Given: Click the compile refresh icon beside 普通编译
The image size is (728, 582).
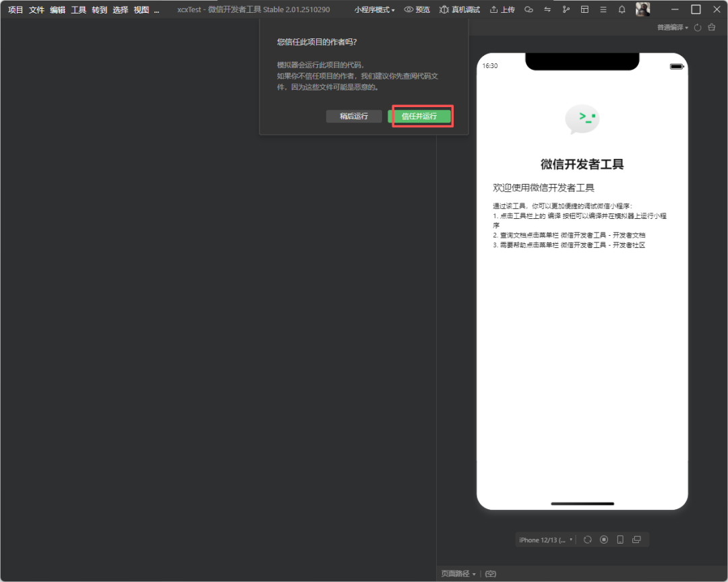Looking at the screenshot, I should click(698, 27).
